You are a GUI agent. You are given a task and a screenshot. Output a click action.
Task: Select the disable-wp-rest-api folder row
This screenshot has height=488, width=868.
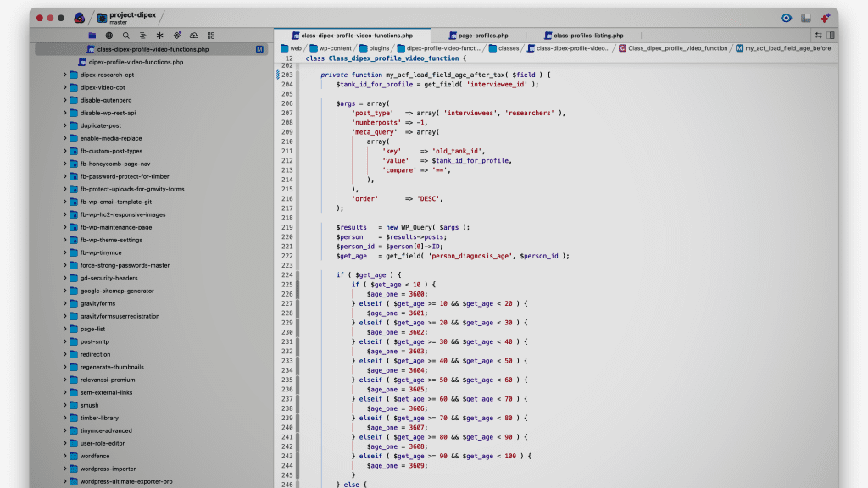coord(151,113)
